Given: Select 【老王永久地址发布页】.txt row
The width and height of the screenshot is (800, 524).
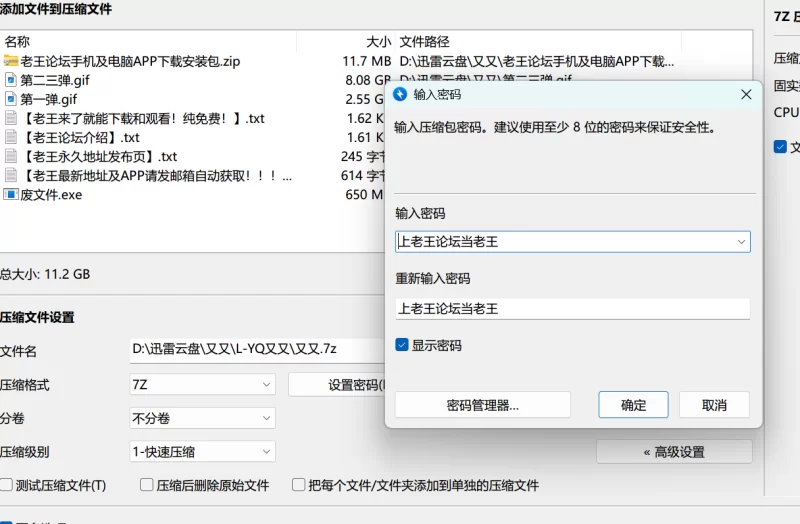Looking at the screenshot, I should pyautogui.click(x=99, y=156).
